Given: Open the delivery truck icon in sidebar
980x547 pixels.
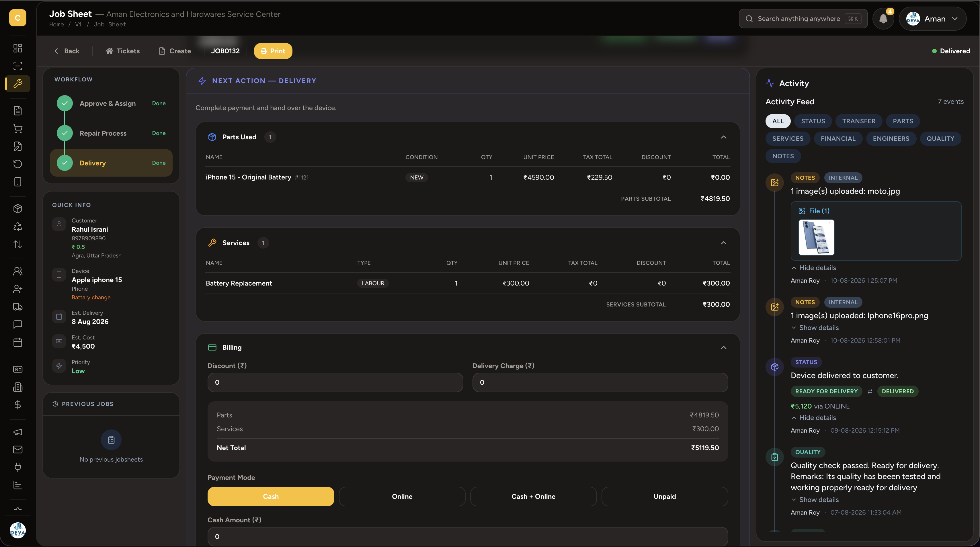Looking at the screenshot, I should click(x=17, y=306).
